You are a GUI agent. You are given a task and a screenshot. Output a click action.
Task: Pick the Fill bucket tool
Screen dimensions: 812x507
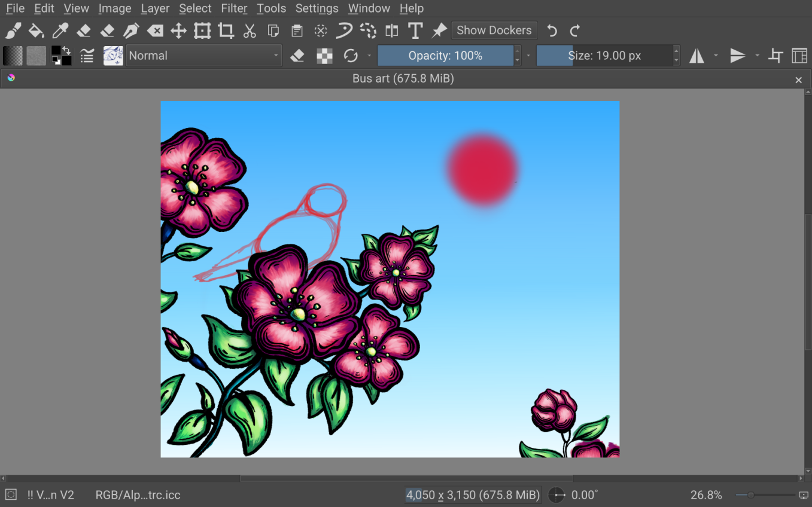tap(37, 30)
